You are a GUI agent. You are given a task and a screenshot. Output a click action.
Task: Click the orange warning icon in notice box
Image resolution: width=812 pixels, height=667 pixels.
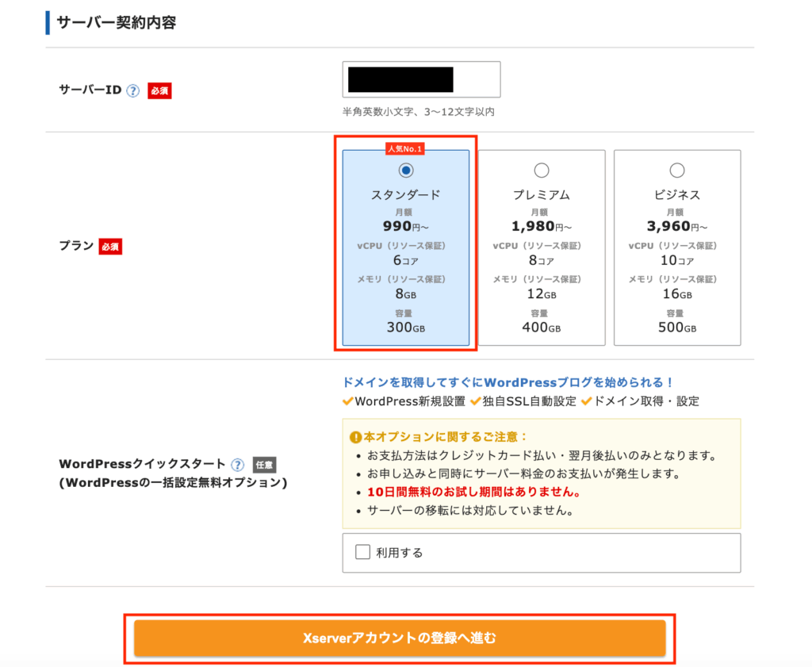pyautogui.click(x=356, y=437)
